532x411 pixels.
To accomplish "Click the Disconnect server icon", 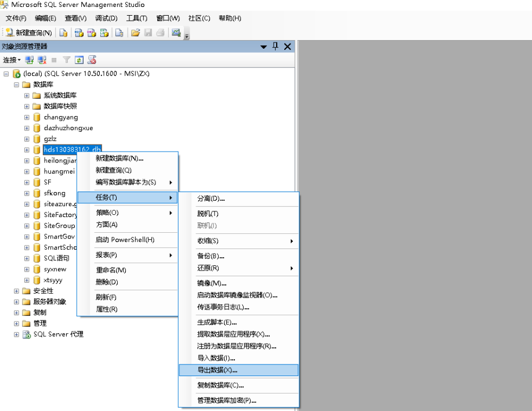I will pyautogui.click(x=42, y=60).
